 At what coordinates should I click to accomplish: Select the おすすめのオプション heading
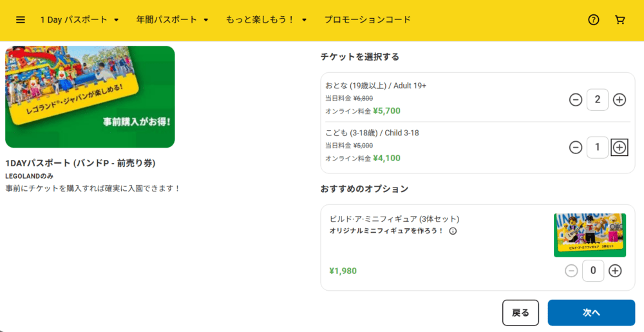(365, 189)
